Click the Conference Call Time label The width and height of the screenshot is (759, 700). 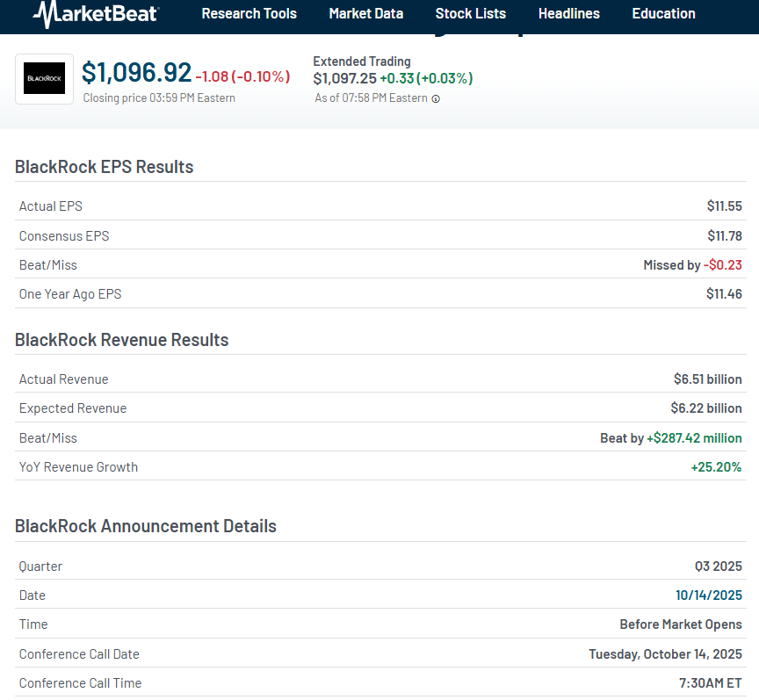click(80, 683)
